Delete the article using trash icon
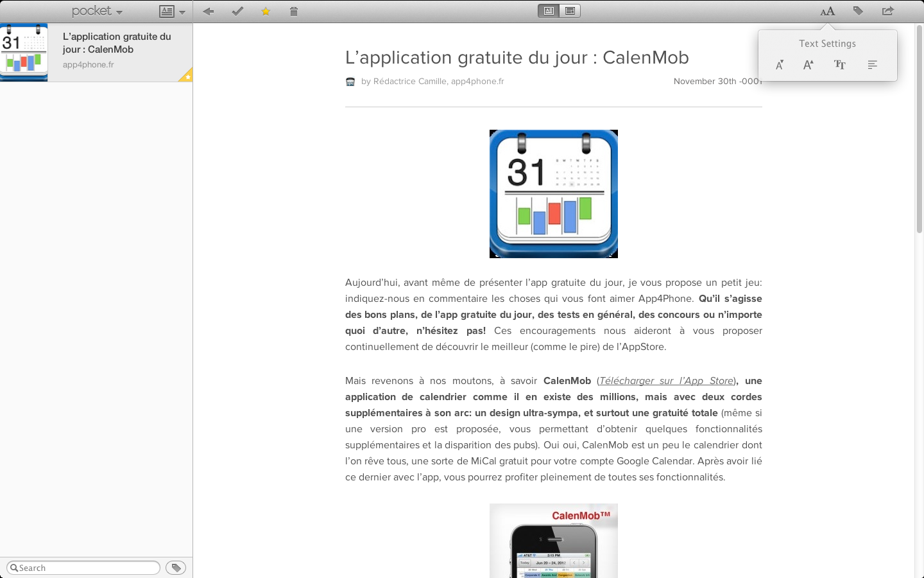The height and width of the screenshot is (578, 924). click(293, 12)
